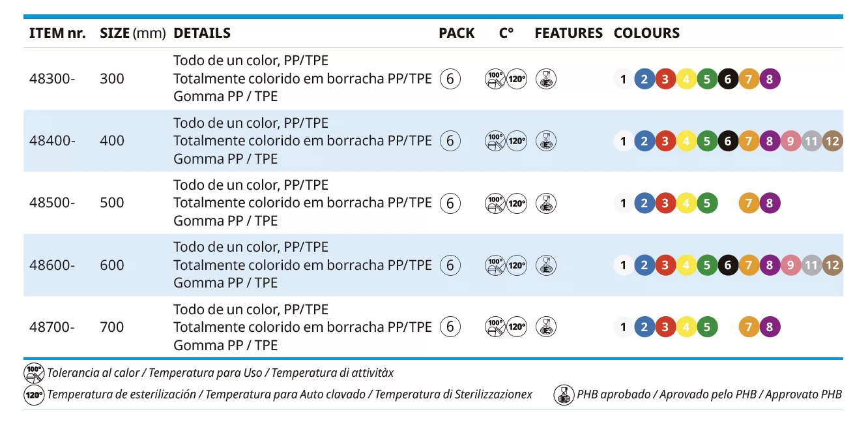The width and height of the screenshot is (868, 429).
Task: Select brown colour 12 for item 48600
Action: 832,265
